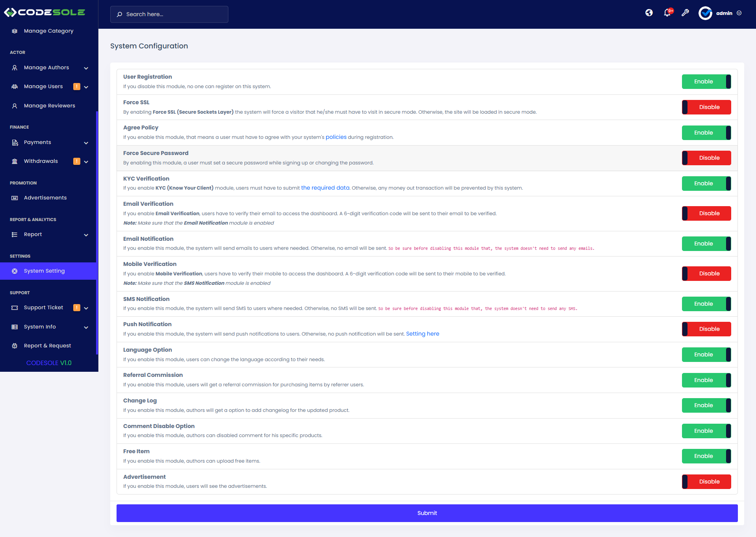
Task: Click the wrench settings icon
Action: click(685, 13)
